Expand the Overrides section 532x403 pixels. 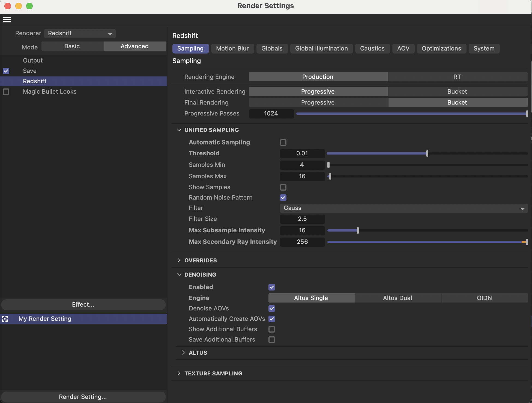click(179, 260)
